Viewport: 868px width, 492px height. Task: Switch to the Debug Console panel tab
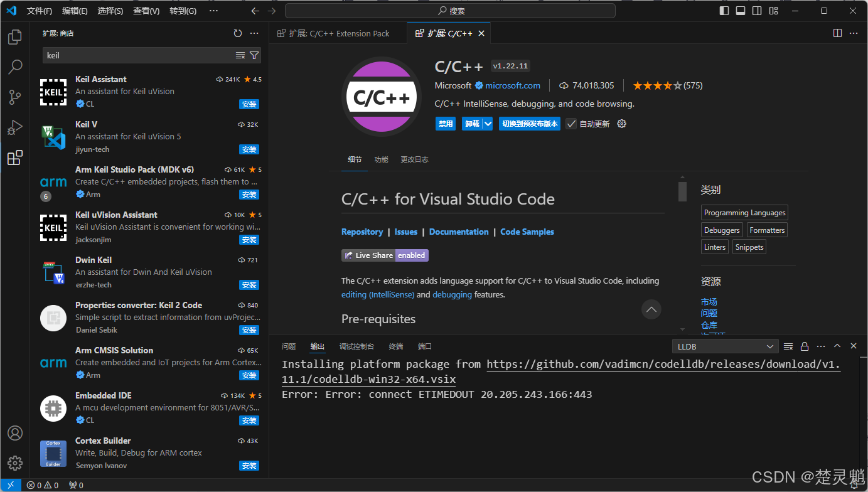[356, 346]
